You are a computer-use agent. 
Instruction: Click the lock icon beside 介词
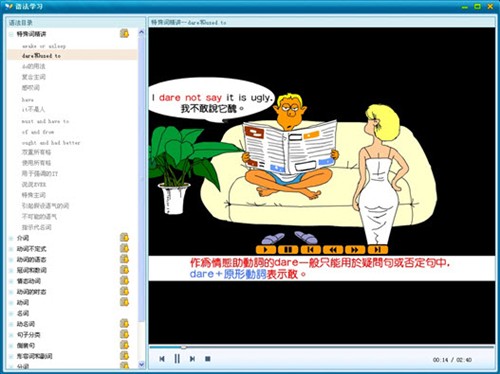(124, 237)
